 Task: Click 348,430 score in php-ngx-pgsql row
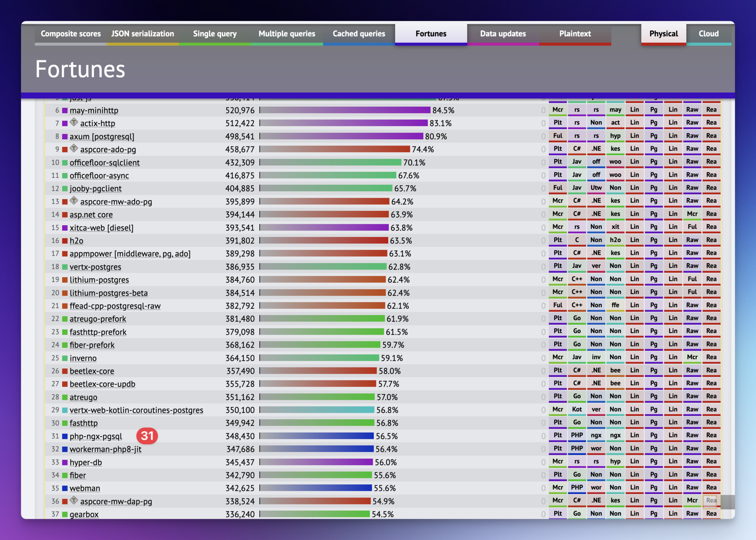point(240,436)
